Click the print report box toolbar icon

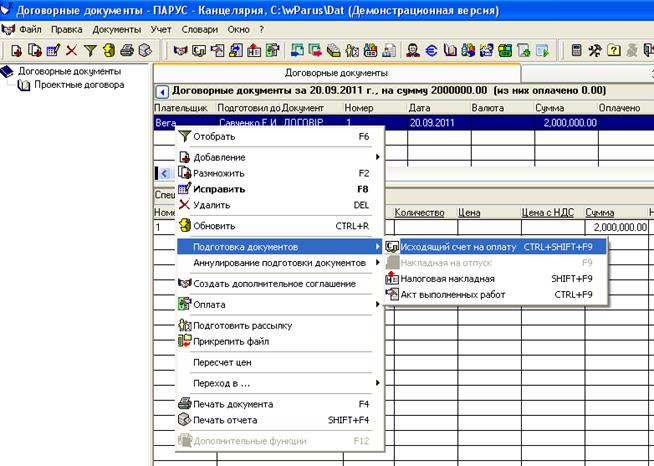click(145, 50)
